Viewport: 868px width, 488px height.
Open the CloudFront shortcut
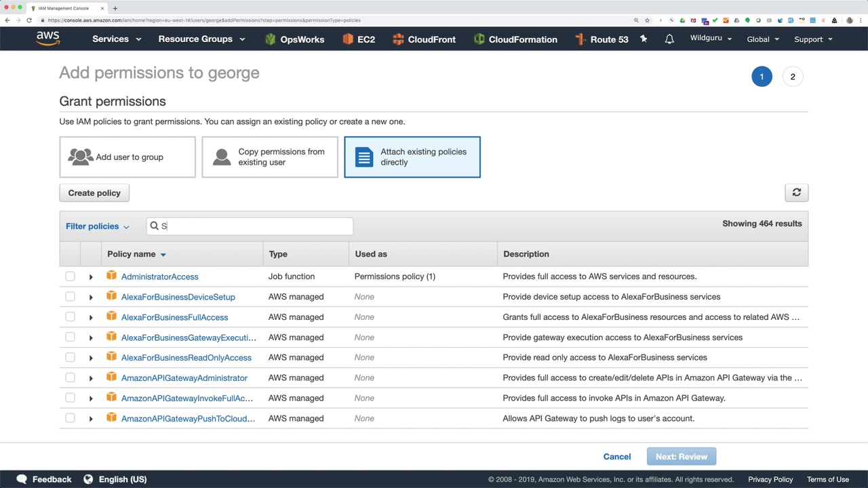coord(424,39)
